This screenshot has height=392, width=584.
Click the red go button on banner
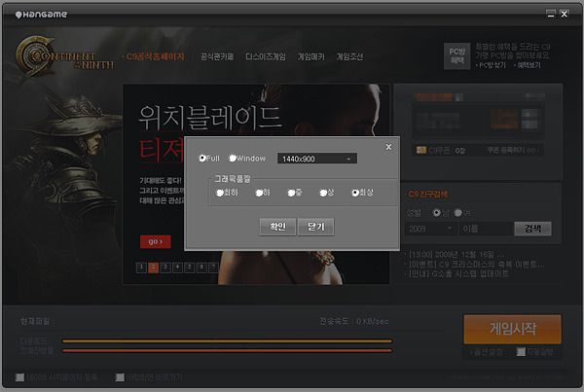(x=156, y=241)
